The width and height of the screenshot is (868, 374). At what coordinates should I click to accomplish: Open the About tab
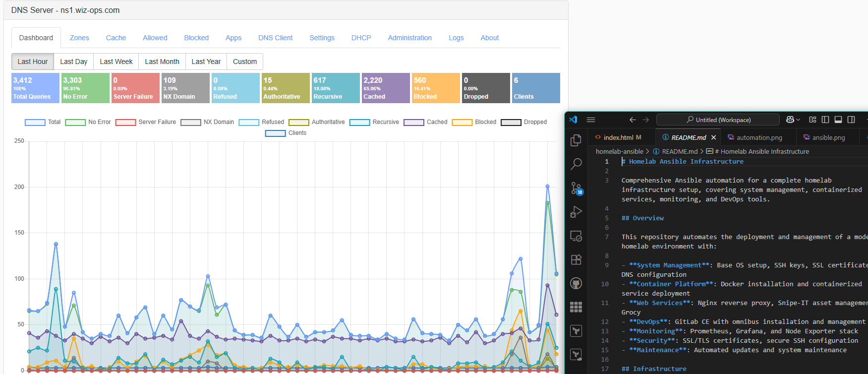(490, 38)
